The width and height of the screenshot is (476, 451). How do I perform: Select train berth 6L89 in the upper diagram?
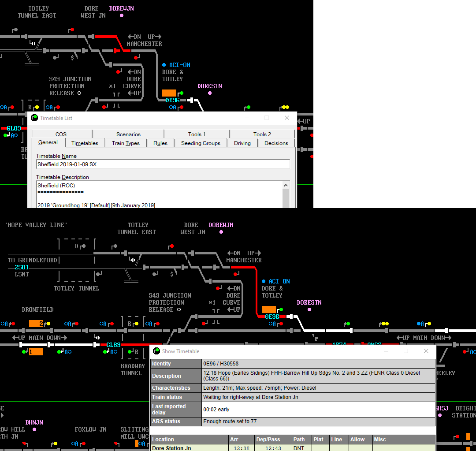tap(14, 128)
